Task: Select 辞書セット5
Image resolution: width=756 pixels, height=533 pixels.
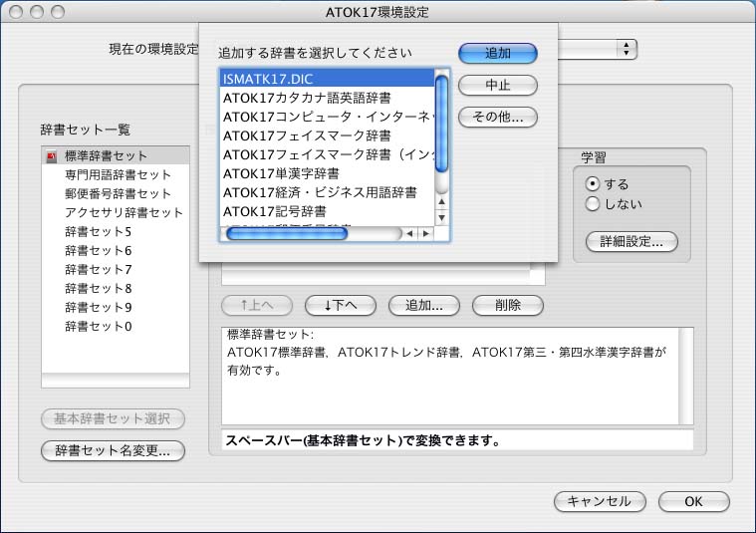Action: point(116,231)
